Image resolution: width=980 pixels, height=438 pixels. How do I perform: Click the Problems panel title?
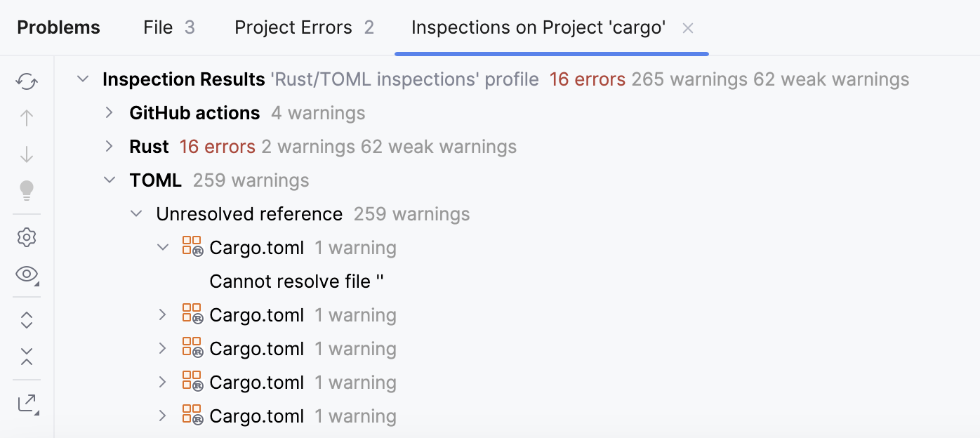(x=58, y=27)
